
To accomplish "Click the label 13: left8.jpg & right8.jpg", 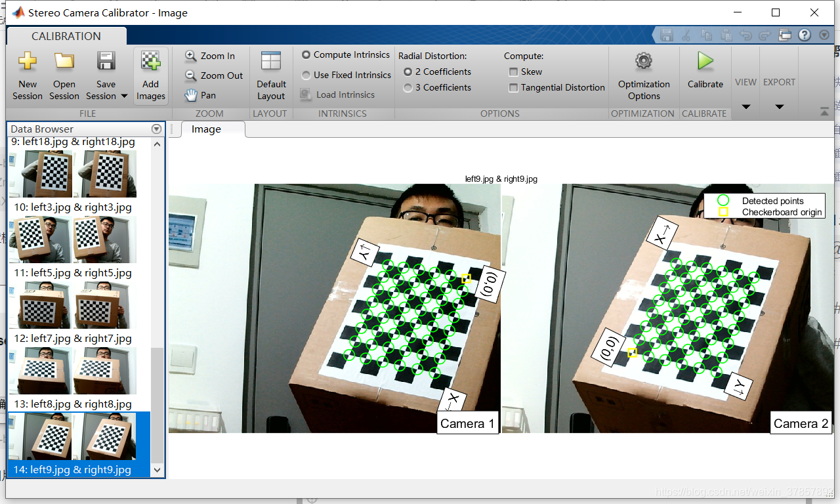I will coord(73,404).
